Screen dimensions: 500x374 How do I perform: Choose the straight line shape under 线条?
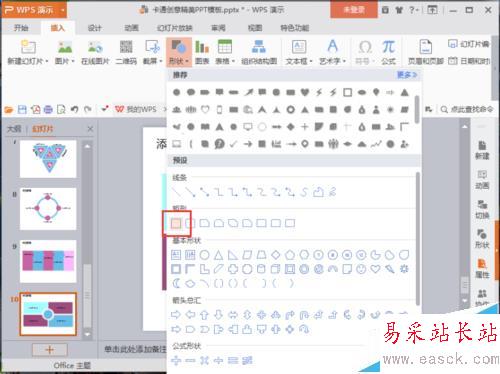176,192
